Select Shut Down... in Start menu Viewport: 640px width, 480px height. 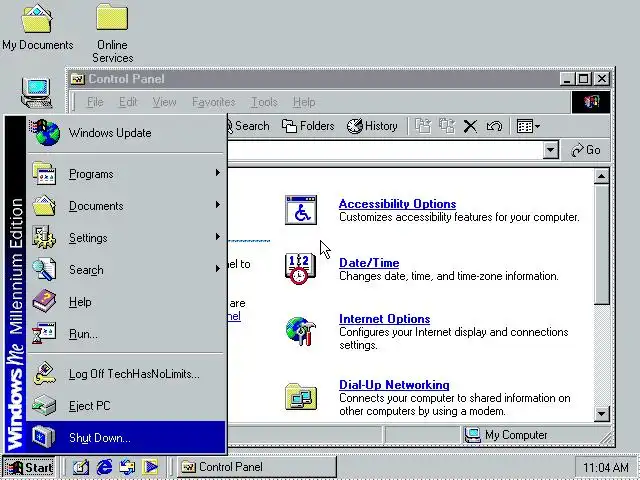click(x=126, y=438)
